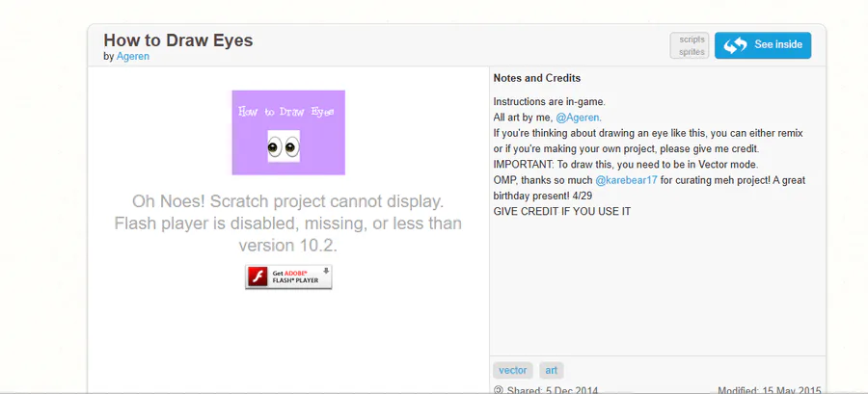The width and height of the screenshot is (868, 394).
Task: Click the How to Draw Eyes project thumbnail
Action: [288, 133]
